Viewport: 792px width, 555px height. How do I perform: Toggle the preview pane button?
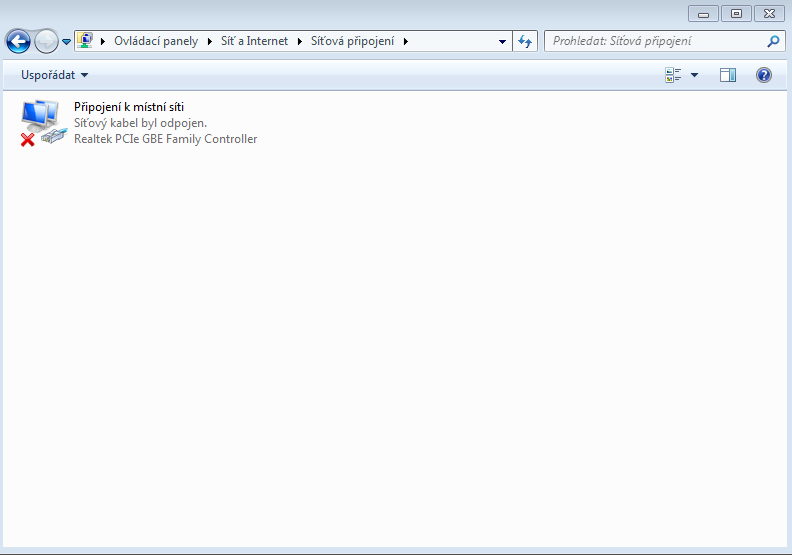point(728,75)
